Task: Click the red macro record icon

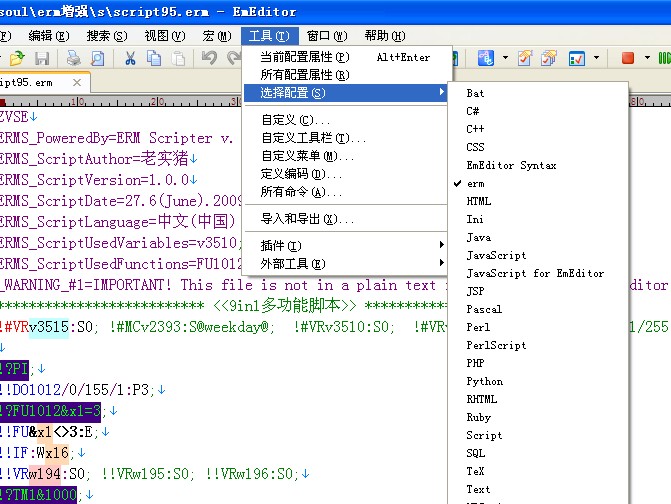Action: (x=628, y=58)
